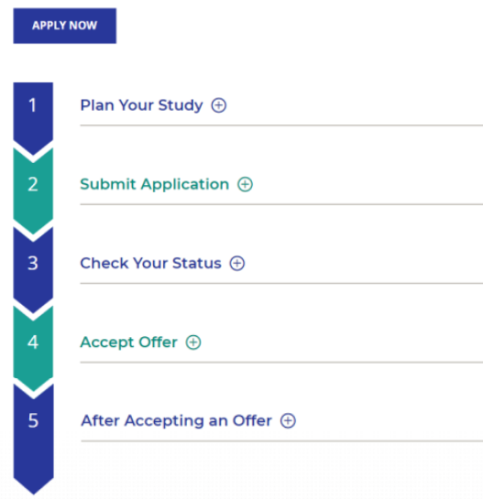Click the blue step 3 arrow badge
483x500 pixels.
pos(33,268)
